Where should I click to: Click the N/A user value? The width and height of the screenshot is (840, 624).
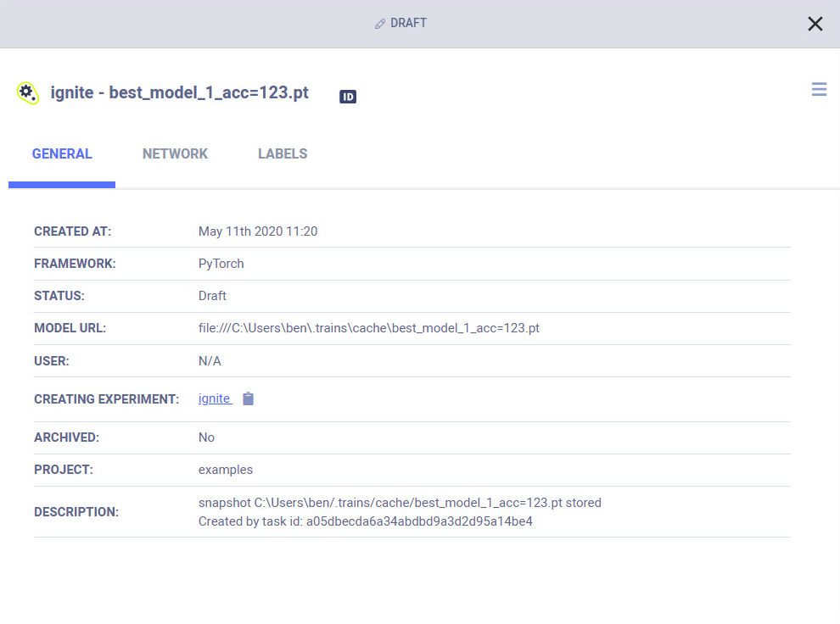[x=210, y=361]
